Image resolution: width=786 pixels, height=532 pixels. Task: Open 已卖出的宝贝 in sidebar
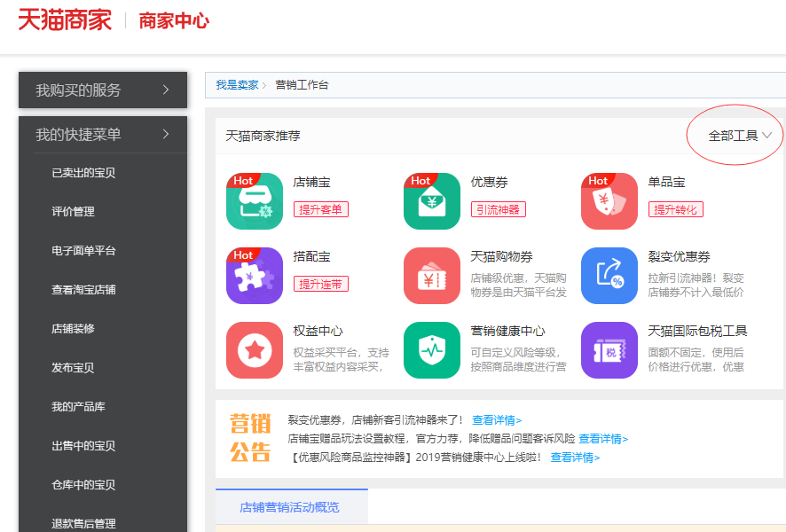pos(83,173)
